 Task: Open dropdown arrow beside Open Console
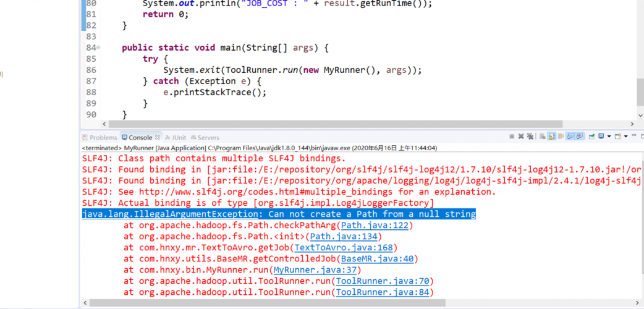625,137
